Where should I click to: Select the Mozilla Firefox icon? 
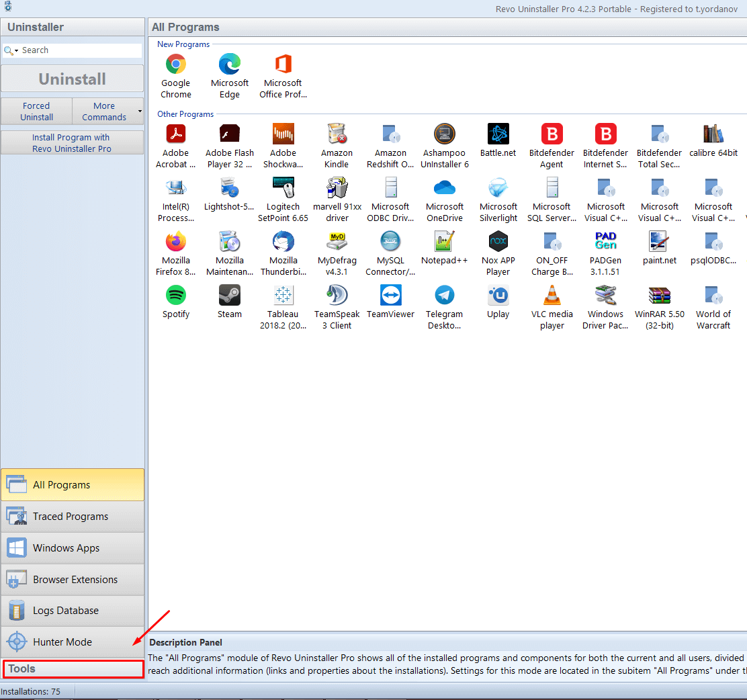coord(176,242)
